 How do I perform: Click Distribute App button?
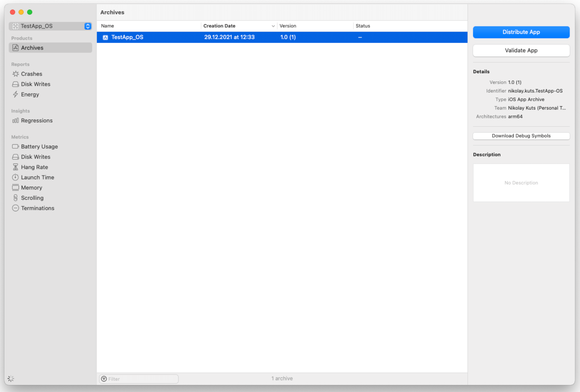[521, 32]
